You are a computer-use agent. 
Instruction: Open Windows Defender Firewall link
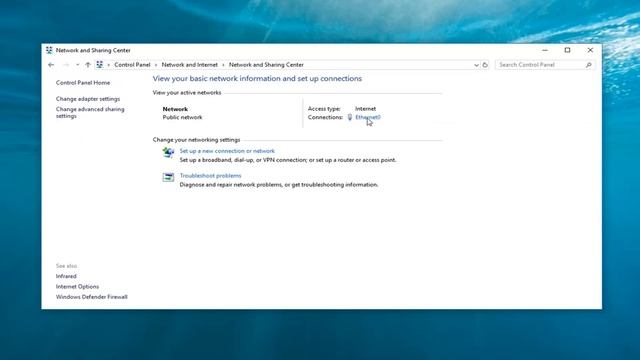tap(92, 297)
